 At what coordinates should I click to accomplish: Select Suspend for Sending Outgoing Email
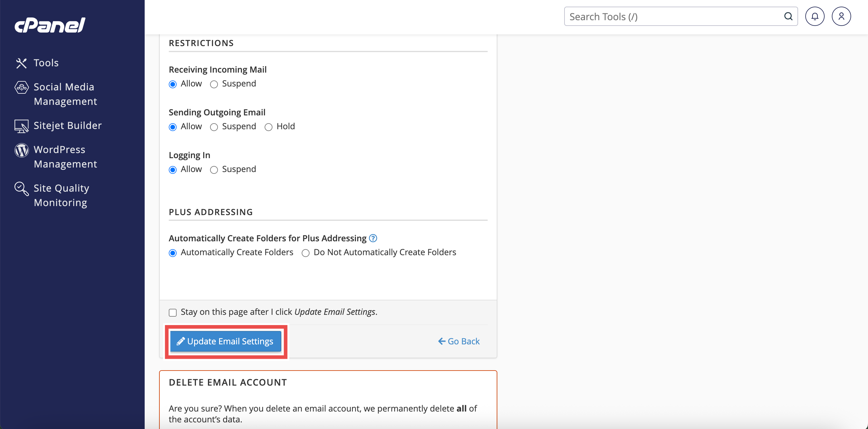pos(214,127)
